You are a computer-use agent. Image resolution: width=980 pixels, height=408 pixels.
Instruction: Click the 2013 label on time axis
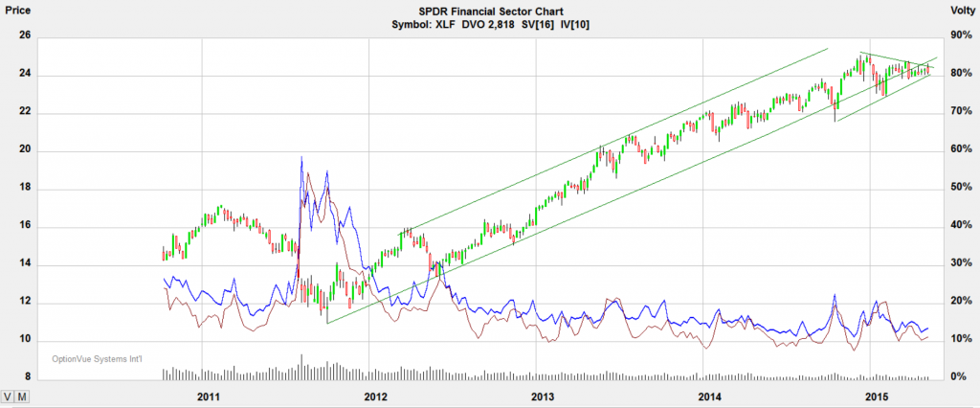pos(545,397)
